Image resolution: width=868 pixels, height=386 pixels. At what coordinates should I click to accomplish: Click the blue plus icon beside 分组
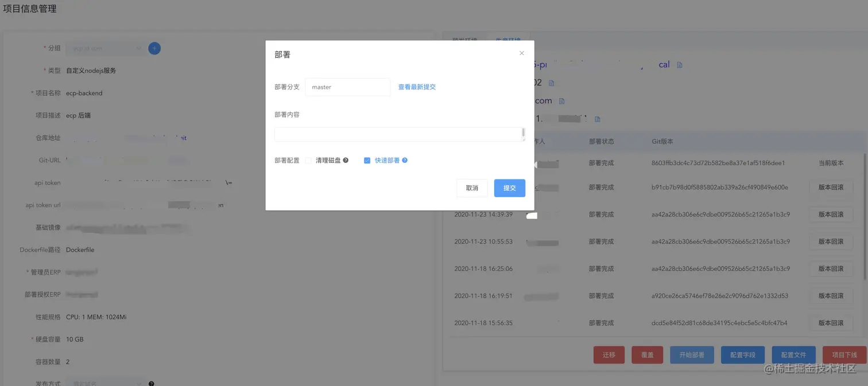pyautogui.click(x=154, y=48)
